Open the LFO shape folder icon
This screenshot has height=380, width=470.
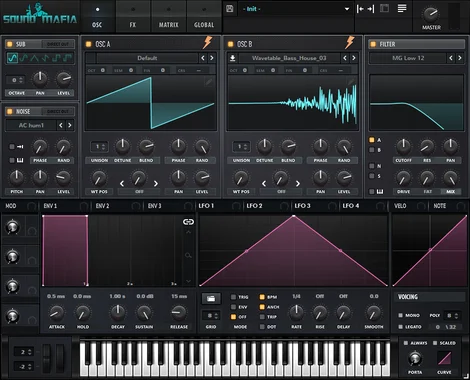[211, 299]
